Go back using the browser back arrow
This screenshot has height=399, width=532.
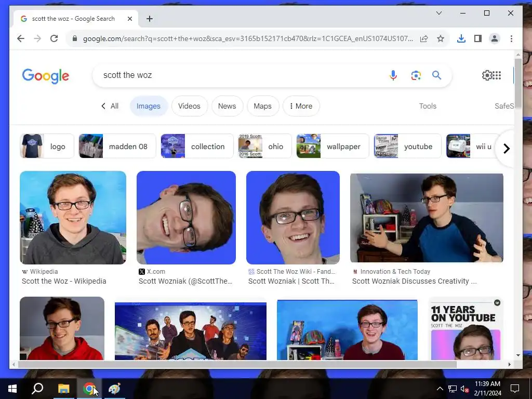click(x=21, y=38)
